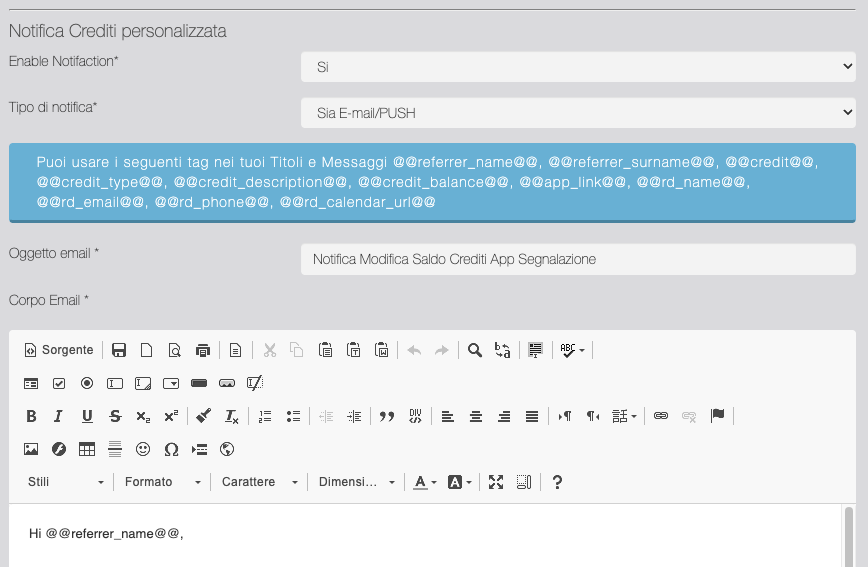Image resolution: width=868 pixels, height=567 pixels.
Task: Insert a table in email body
Action: click(x=87, y=449)
